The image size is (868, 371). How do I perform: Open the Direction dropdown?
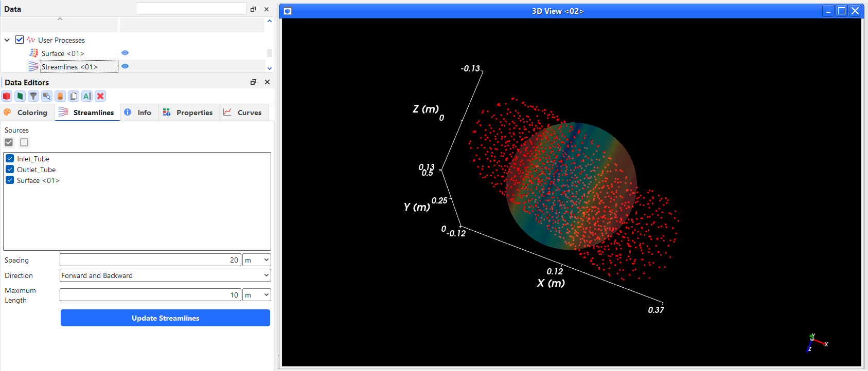[x=165, y=275]
